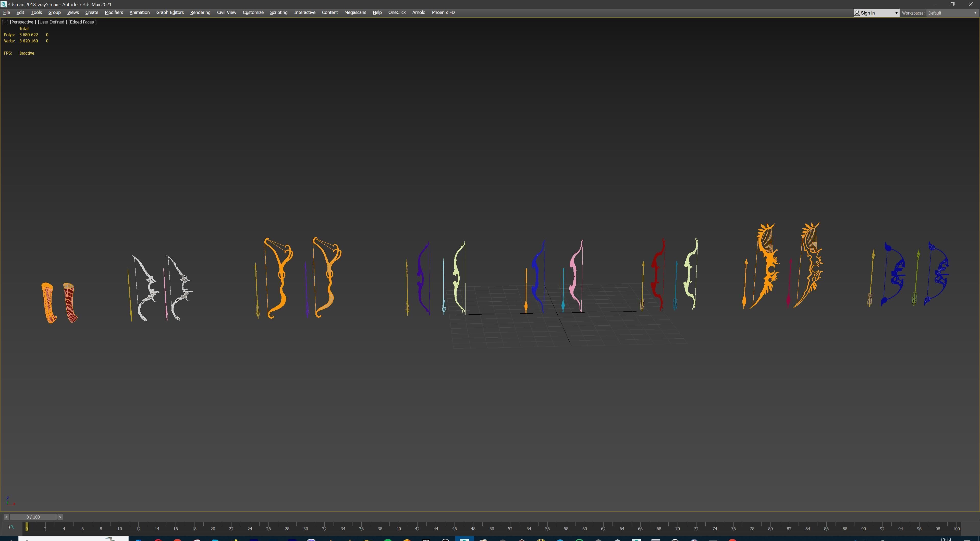The image size is (980, 541).
Task: Click the Sign In user icon
Action: pyautogui.click(x=857, y=13)
